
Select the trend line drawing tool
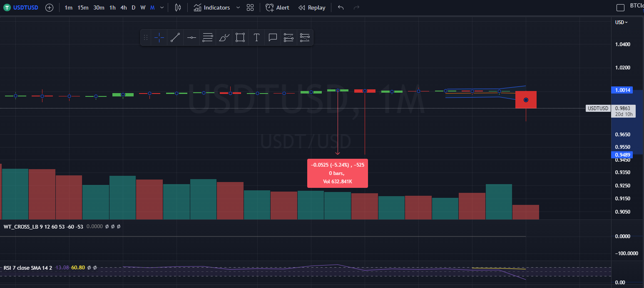click(x=175, y=37)
